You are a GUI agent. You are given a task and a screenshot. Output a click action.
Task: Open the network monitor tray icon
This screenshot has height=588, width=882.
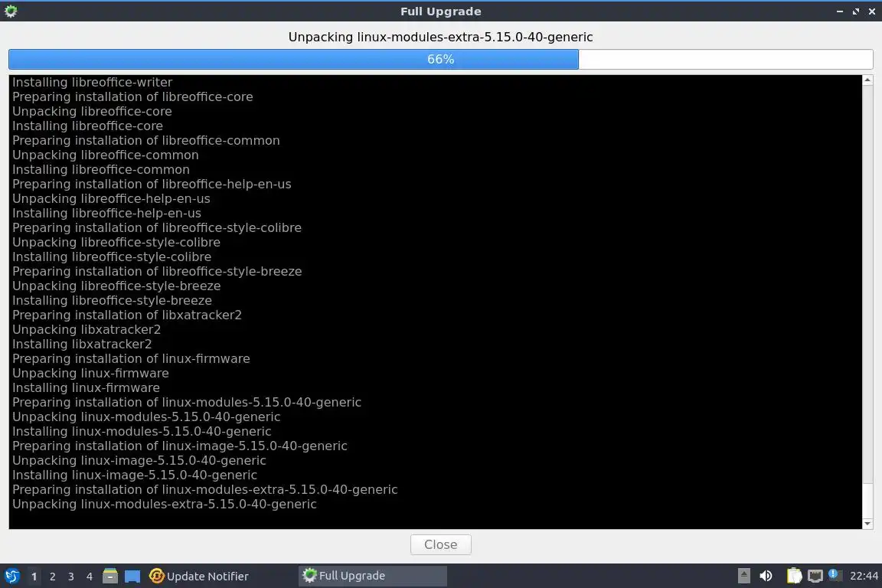(815, 576)
